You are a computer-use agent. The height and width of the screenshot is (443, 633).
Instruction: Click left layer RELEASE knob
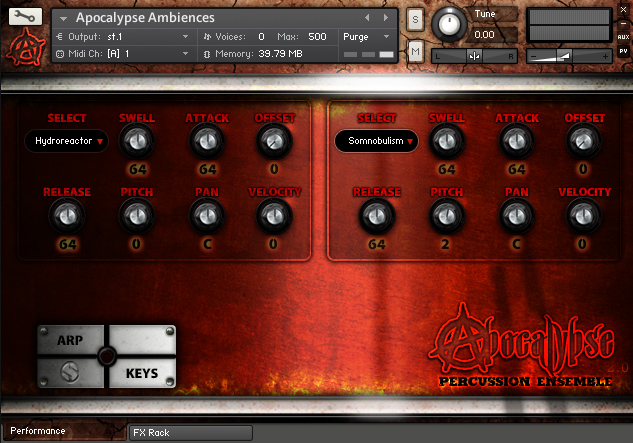click(67, 216)
